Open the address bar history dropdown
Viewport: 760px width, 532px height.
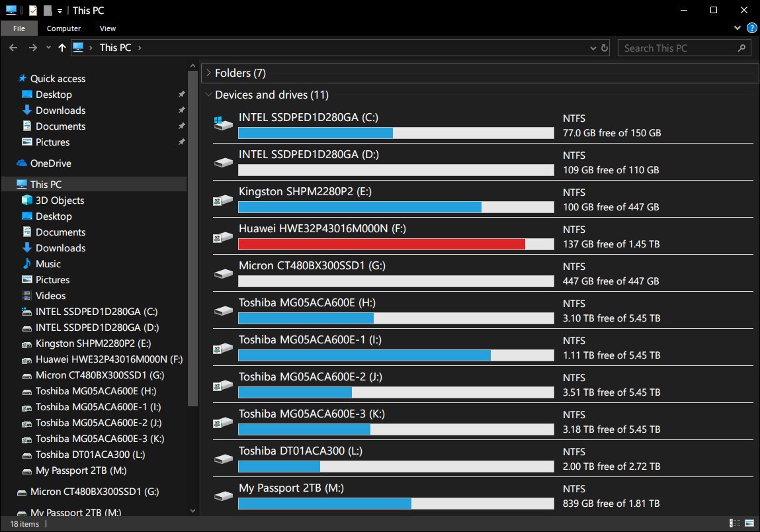pos(593,48)
